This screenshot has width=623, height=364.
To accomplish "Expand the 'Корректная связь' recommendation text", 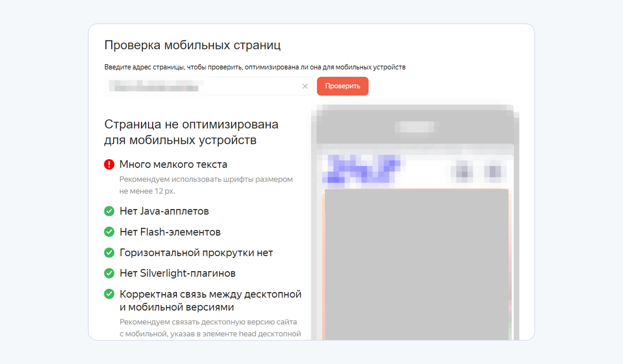I will coord(210,328).
